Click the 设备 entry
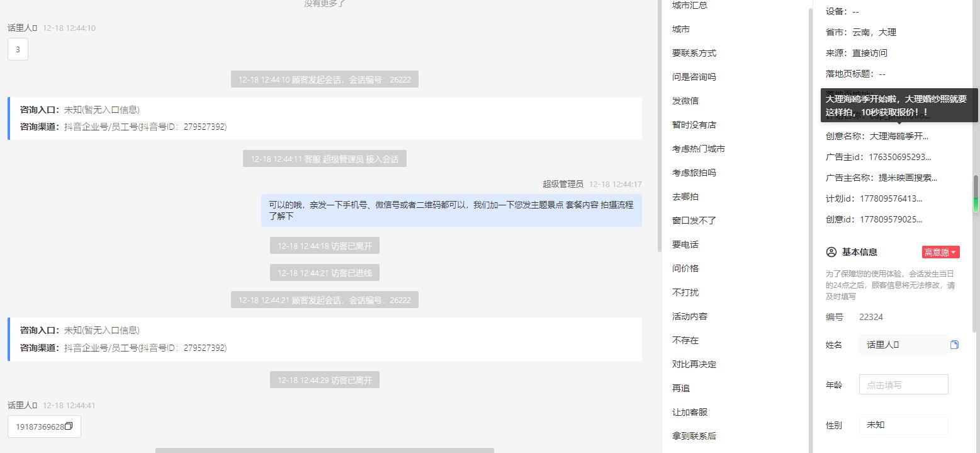Viewport: 980px width, 453px height. pos(842,11)
